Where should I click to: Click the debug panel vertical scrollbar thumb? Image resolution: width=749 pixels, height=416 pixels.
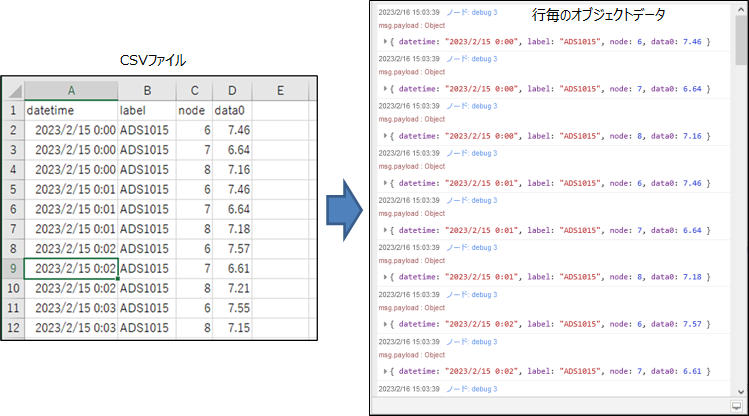[x=739, y=40]
